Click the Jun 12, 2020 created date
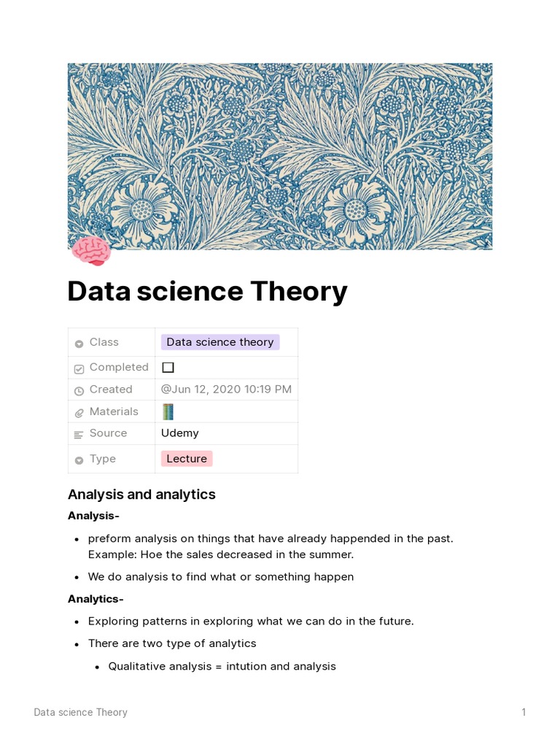The height and width of the screenshot is (747, 560). tap(226, 390)
